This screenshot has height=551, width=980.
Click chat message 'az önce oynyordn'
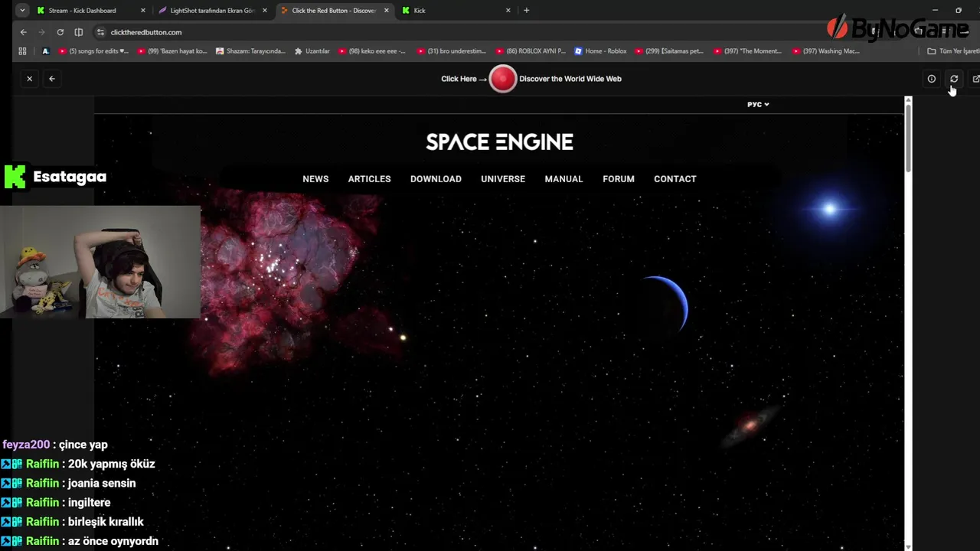[x=113, y=541]
